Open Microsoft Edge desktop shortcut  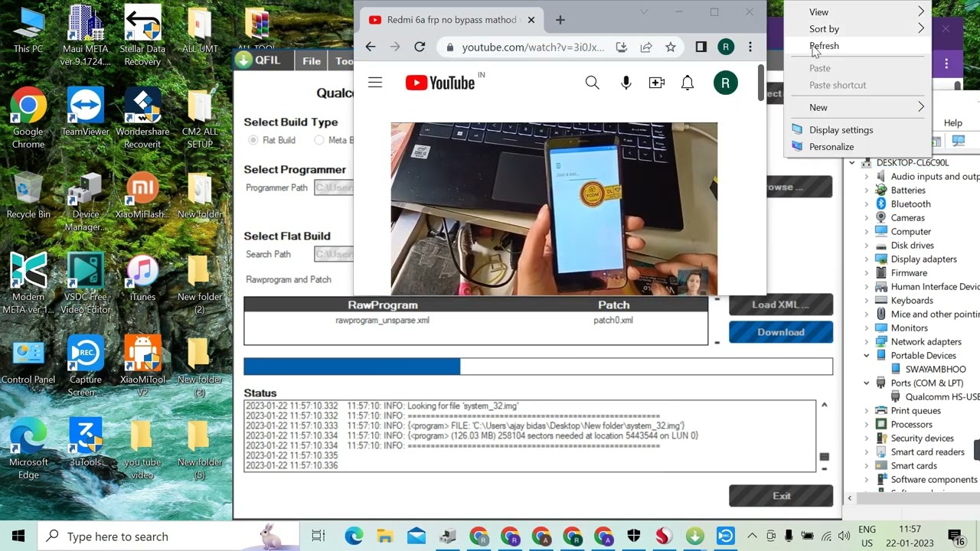(28, 449)
